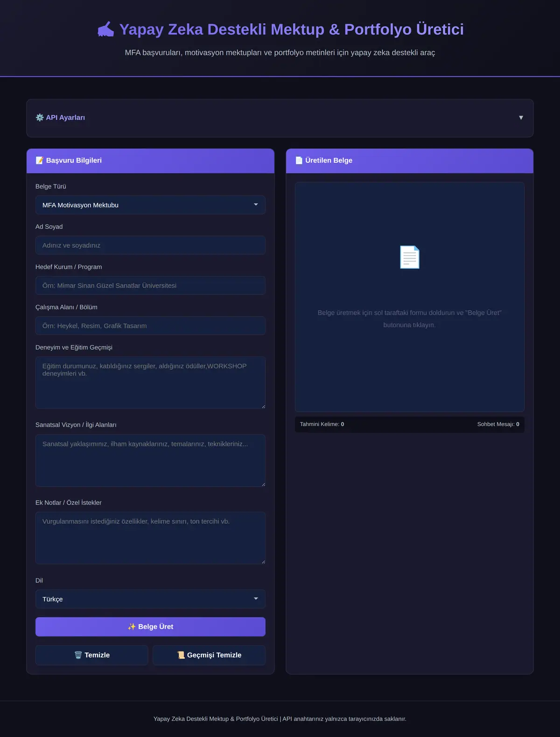Viewport: 560px width, 737px height.
Task: Click the page icon beside Üretilen Belge
Action: pos(299,160)
